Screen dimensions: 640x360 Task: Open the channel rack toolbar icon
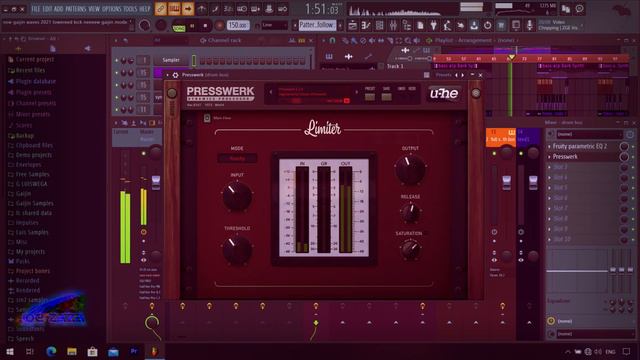[x=380, y=26]
